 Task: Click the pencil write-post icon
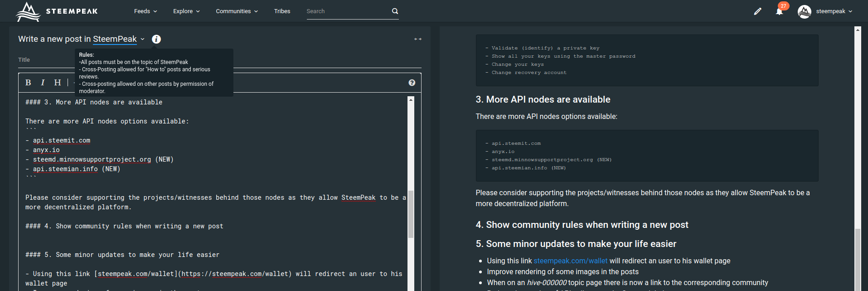click(x=757, y=11)
